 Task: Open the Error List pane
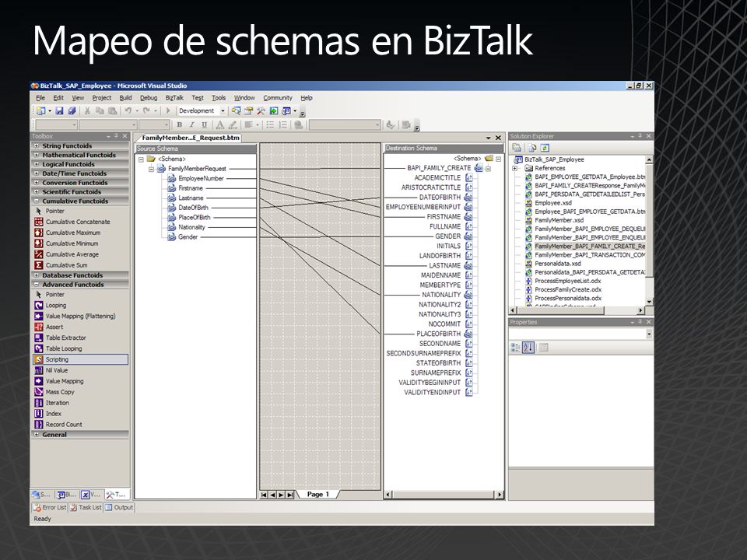tap(50, 508)
